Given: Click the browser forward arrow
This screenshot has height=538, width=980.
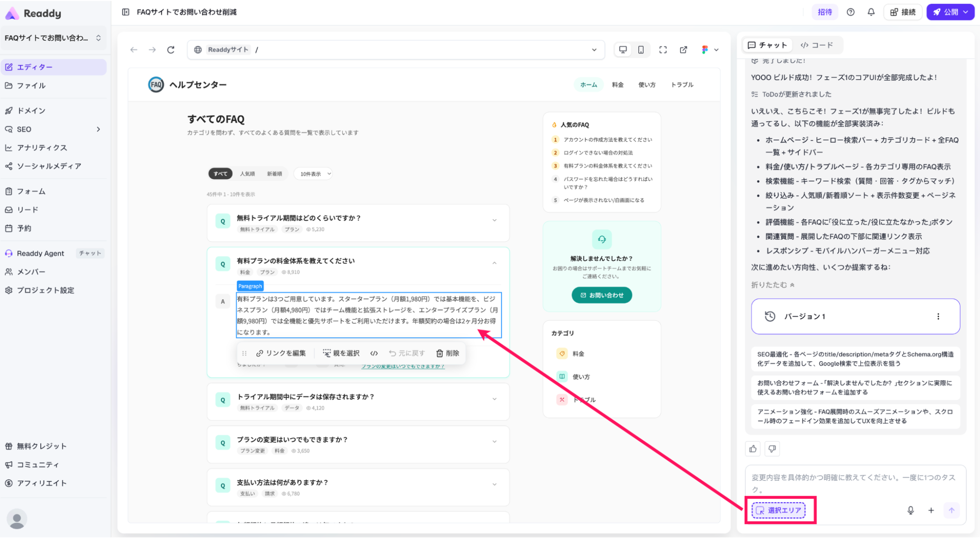Looking at the screenshot, I should pyautogui.click(x=152, y=50).
